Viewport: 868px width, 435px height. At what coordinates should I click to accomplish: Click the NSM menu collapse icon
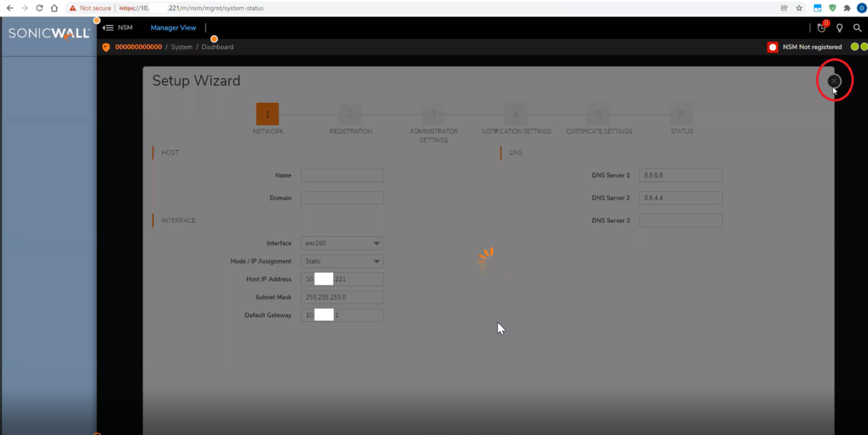tap(108, 28)
